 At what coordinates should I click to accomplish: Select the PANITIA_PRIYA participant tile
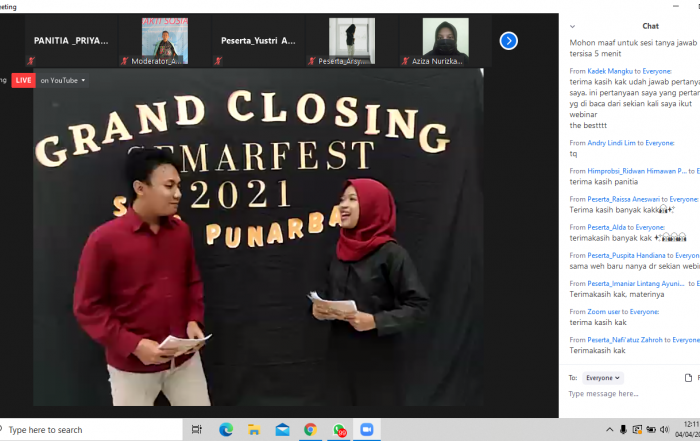coord(70,42)
